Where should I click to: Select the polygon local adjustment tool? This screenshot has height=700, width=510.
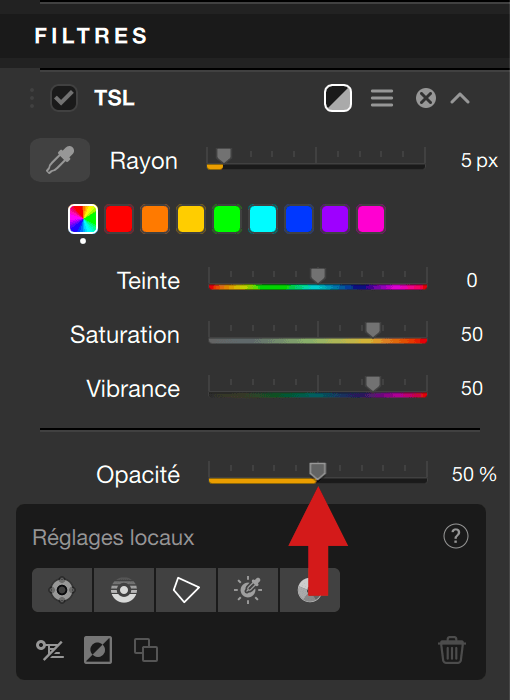click(x=186, y=590)
